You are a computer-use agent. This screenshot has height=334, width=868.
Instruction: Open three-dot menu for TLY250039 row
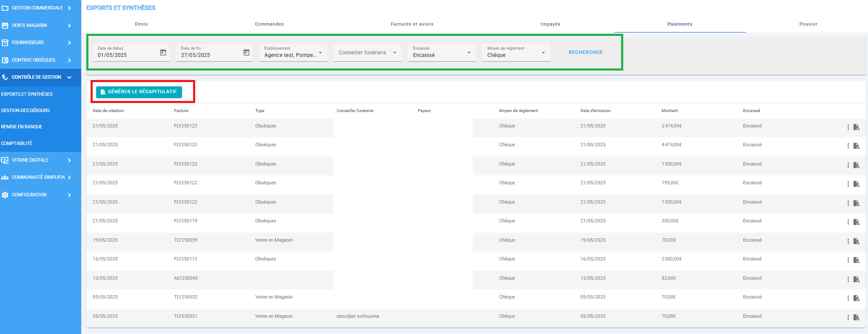pos(848,241)
